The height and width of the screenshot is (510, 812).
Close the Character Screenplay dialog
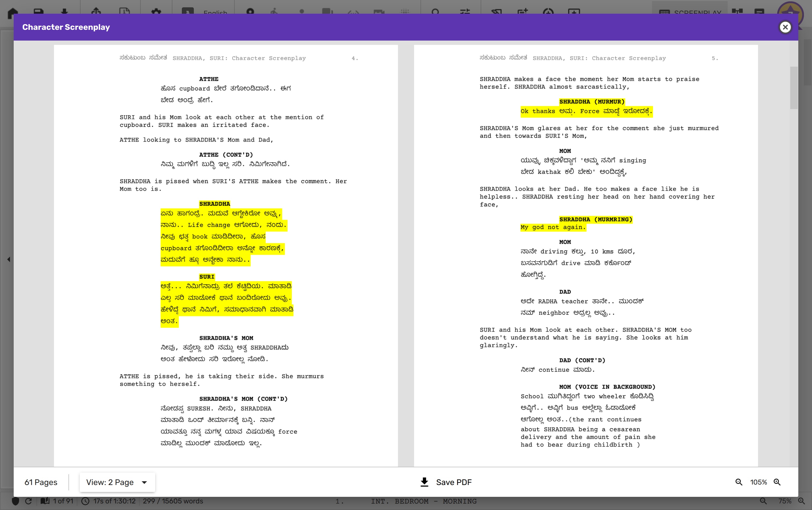coord(785,27)
